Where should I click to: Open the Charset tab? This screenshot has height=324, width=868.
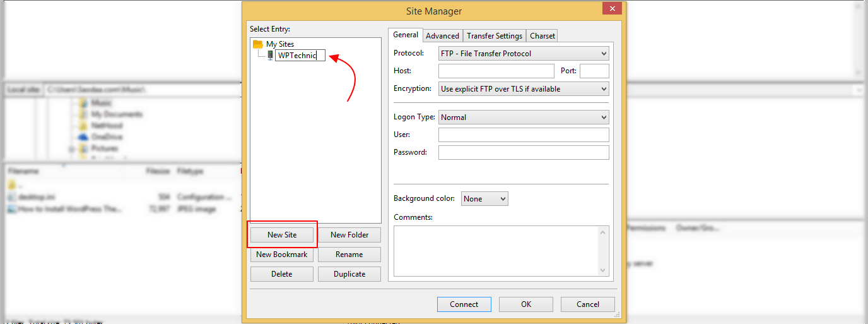(542, 36)
